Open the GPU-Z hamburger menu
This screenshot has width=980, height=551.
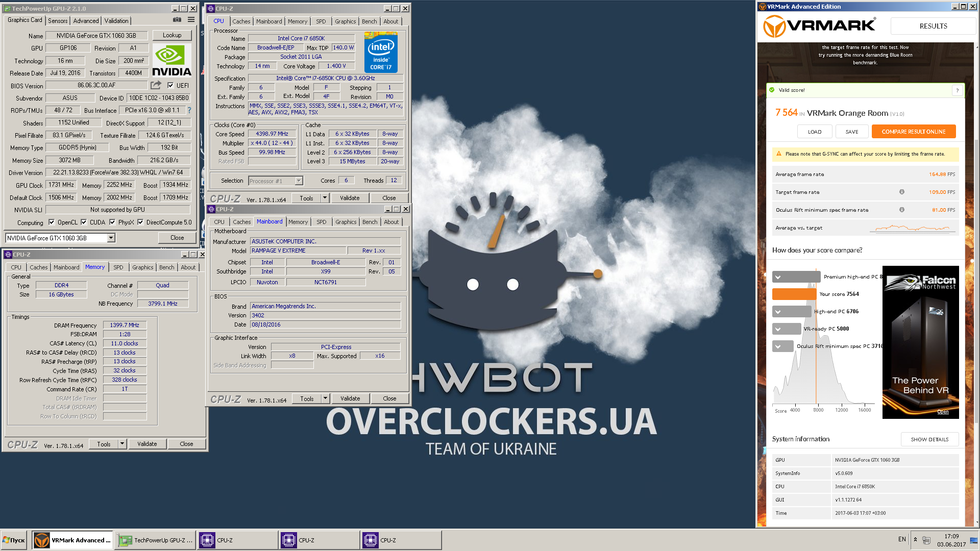click(191, 20)
